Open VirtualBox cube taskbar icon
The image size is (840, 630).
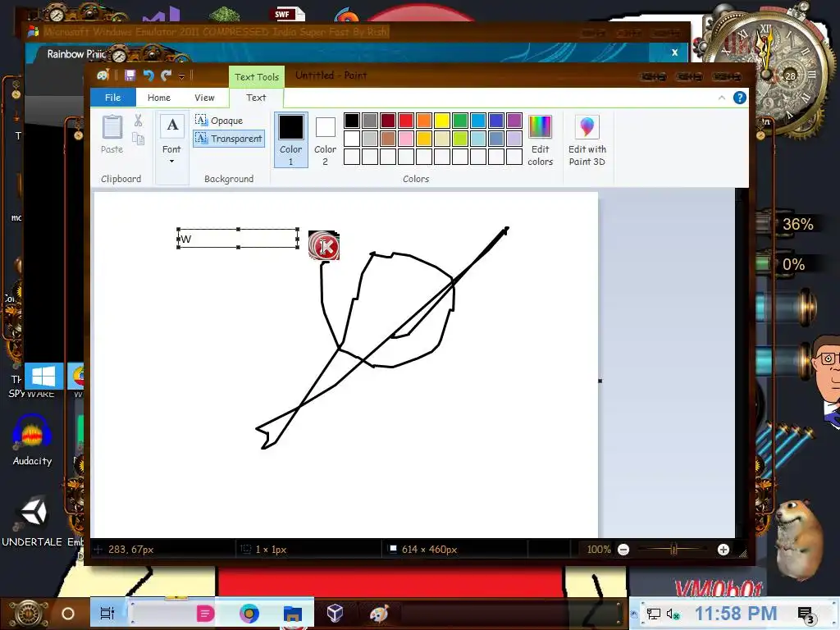coord(335,614)
